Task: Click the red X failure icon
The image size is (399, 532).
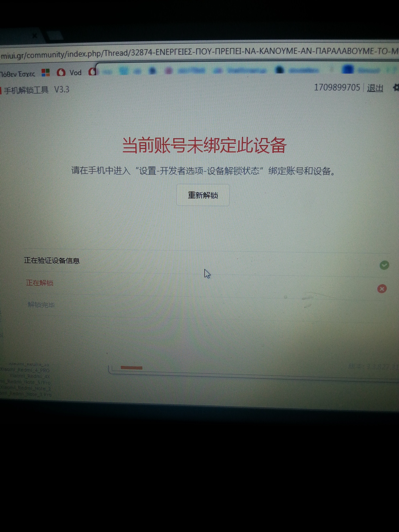Action: coord(382,289)
